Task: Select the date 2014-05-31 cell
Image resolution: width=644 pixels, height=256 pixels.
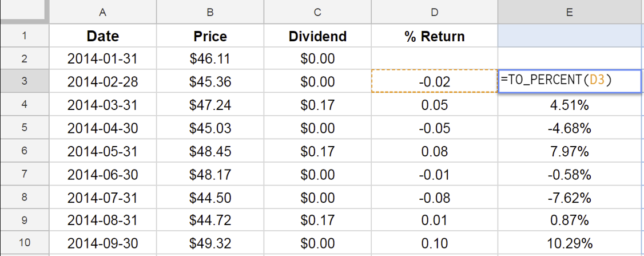Action: tap(103, 151)
